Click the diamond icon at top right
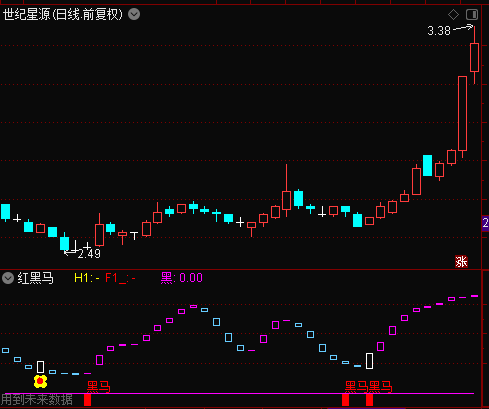 (x=453, y=14)
